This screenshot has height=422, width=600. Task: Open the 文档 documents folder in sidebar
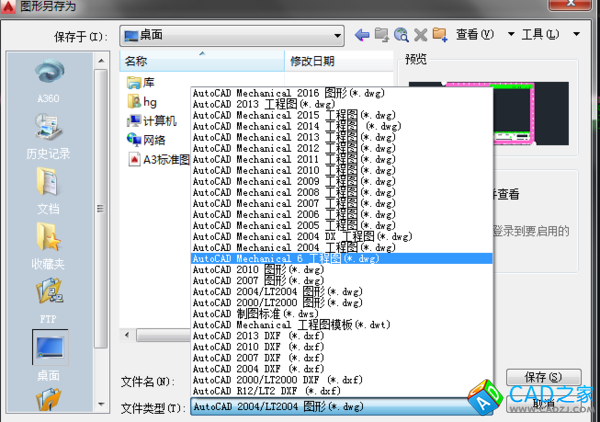(49, 191)
